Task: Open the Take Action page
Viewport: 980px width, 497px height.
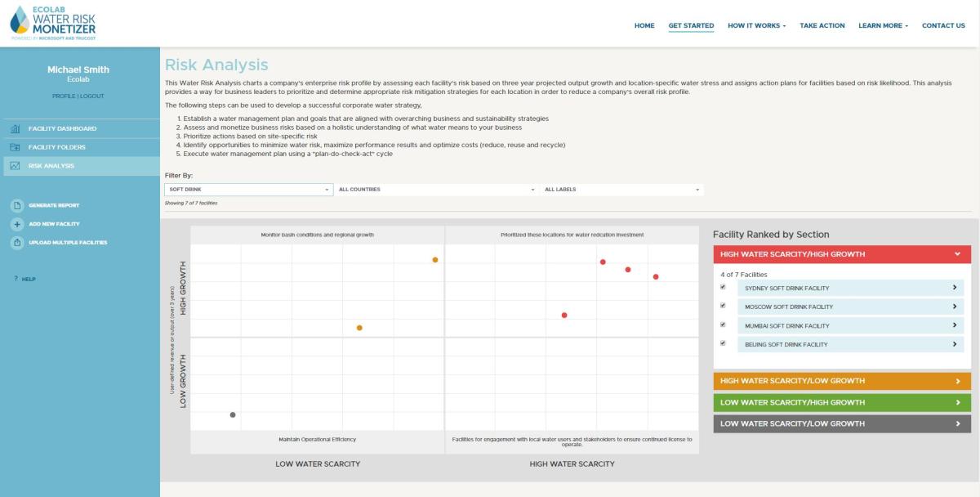Action: [x=822, y=26]
